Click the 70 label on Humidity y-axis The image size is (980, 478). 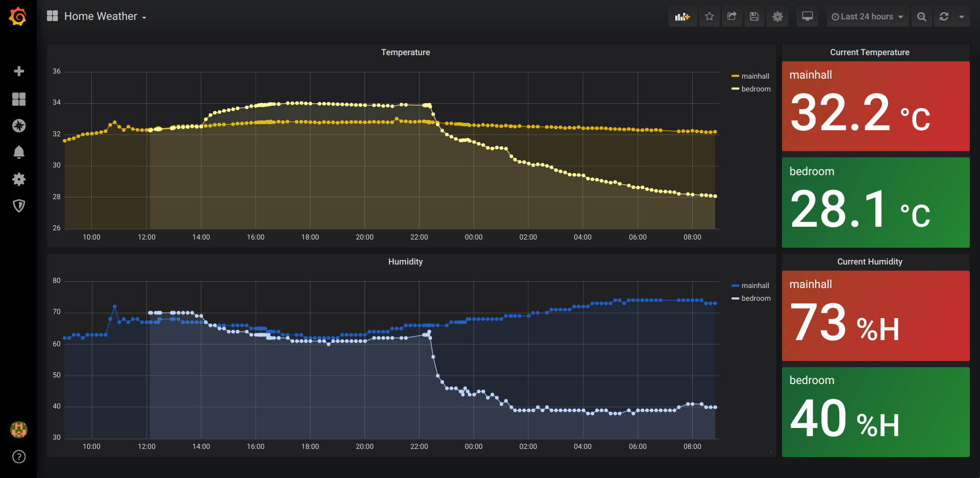(57, 312)
